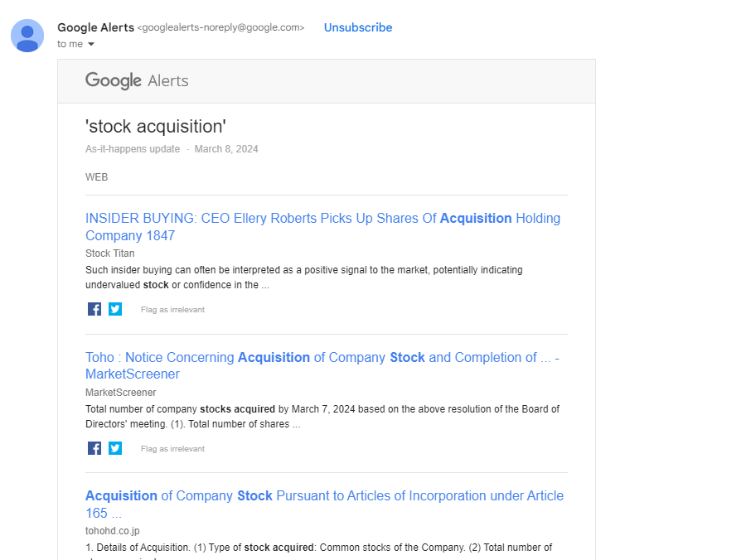Flag the Stock Titan result as irrelevant
The width and height of the screenshot is (746, 560).
[x=172, y=310]
